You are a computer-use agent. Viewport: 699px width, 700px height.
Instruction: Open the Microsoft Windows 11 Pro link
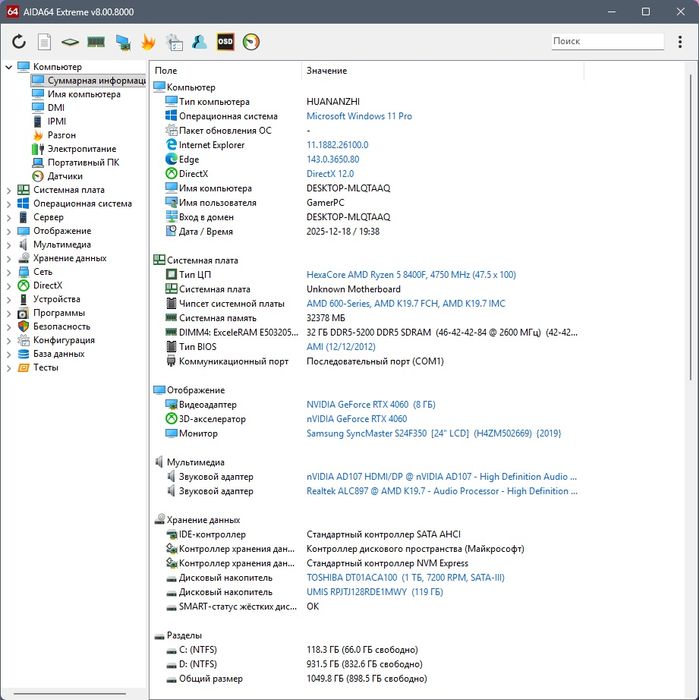click(x=359, y=116)
